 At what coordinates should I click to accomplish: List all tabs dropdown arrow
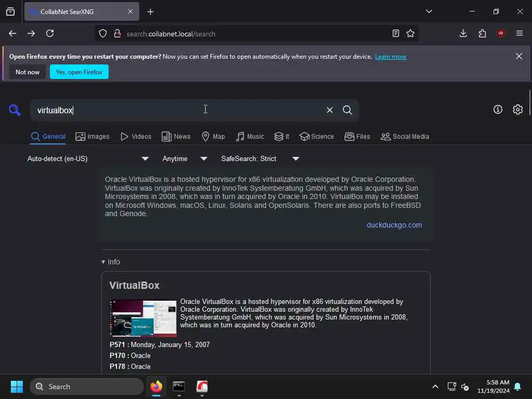tap(429, 11)
